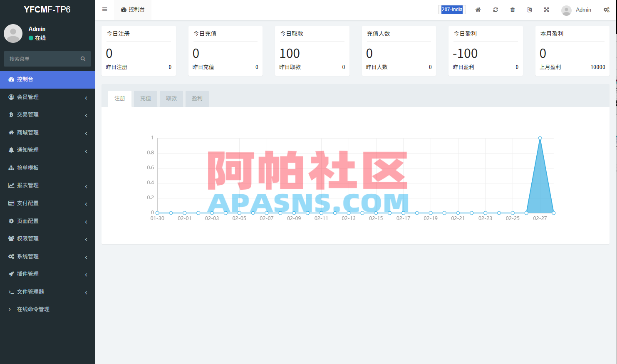Switch to the 充值 chart tab
The width and height of the screenshot is (617, 364).
[x=146, y=99]
